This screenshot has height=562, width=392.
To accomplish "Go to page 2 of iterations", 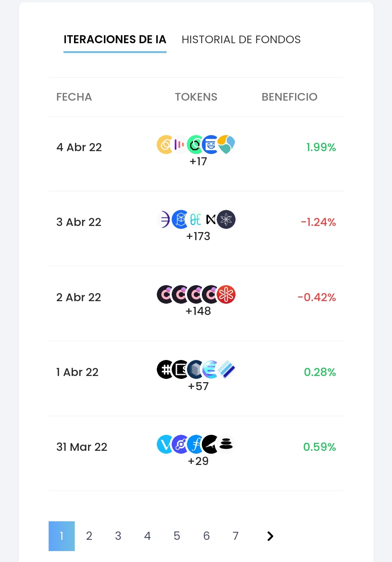I will pyautogui.click(x=89, y=536).
